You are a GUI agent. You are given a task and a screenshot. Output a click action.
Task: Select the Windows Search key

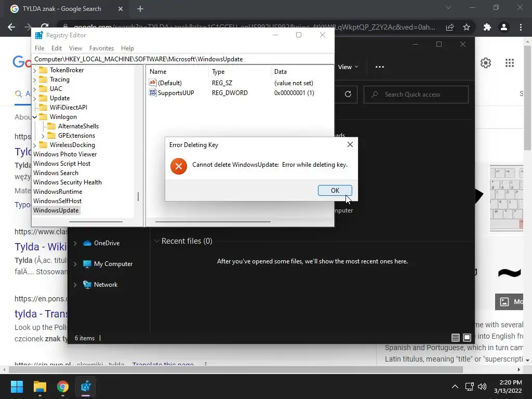click(56, 172)
